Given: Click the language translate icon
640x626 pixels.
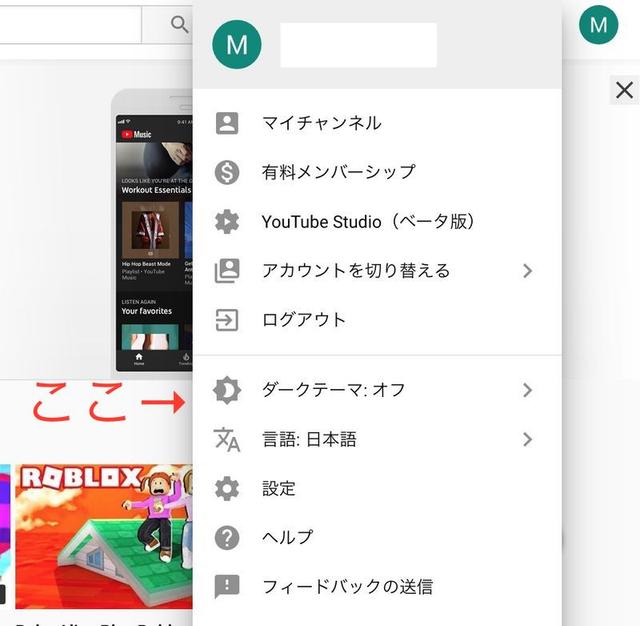Looking at the screenshot, I should [x=227, y=440].
